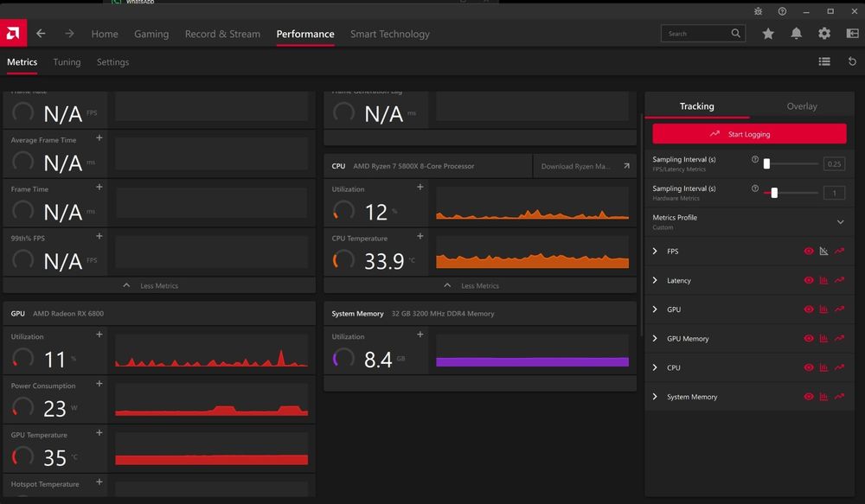The image size is (865, 504).
Task: Expand the GPU Memory tracking group
Action: (655, 338)
